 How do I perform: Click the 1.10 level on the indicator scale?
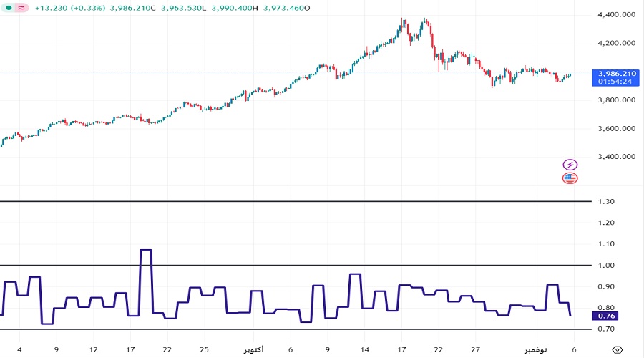606,244
